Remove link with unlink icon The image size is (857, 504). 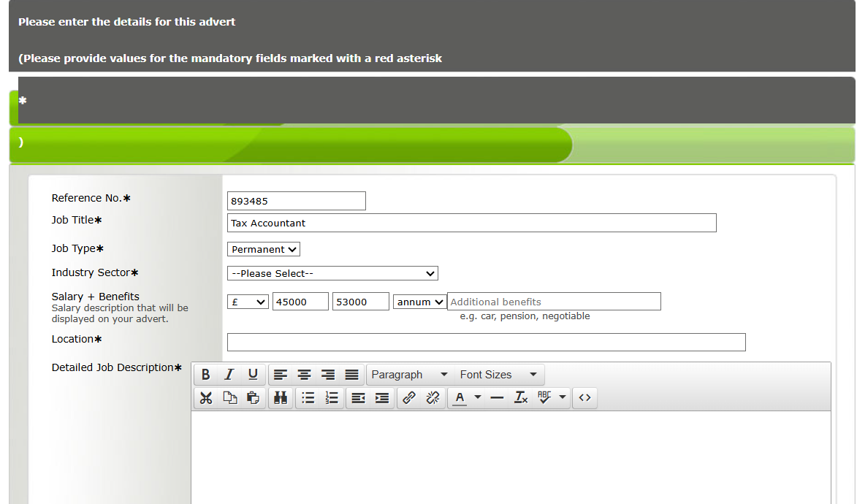(x=433, y=398)
